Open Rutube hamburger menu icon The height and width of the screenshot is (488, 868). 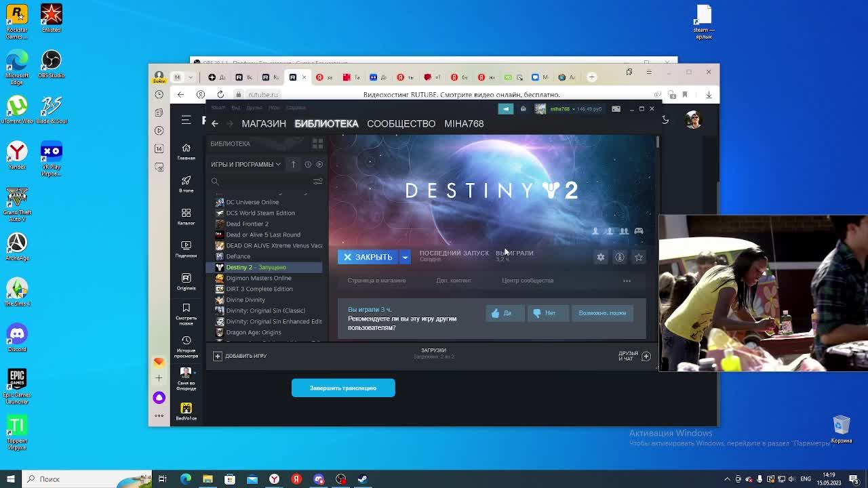click(x=186, y=120)
